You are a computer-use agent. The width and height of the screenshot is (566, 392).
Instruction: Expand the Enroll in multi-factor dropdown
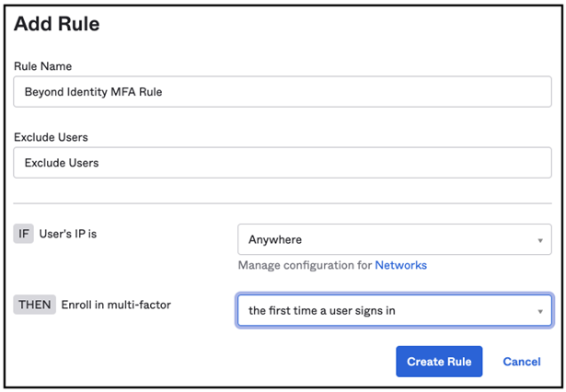click(x=394, y=310)
